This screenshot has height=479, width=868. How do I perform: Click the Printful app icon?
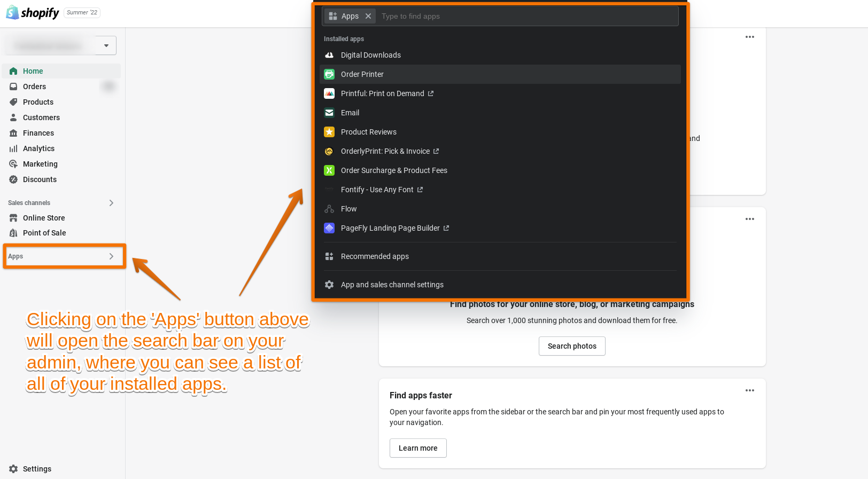pos(329,93)
